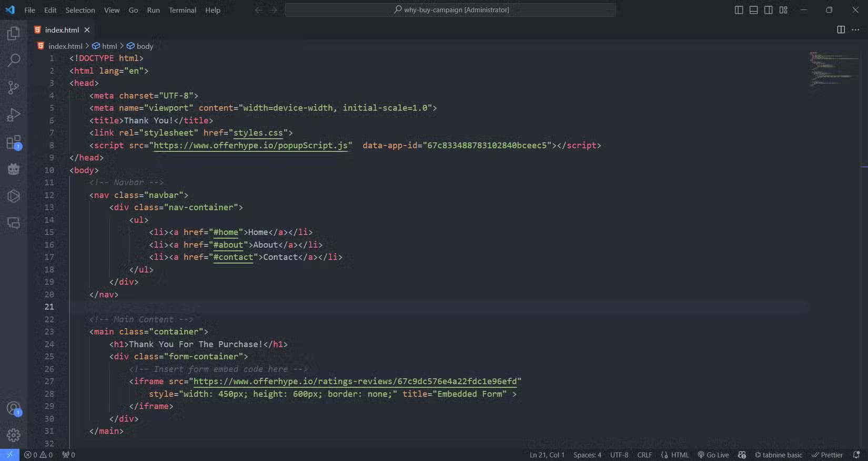This screenshot has height=461, width=868.
Task: Open the Source Control view
Action: [14, 87]
